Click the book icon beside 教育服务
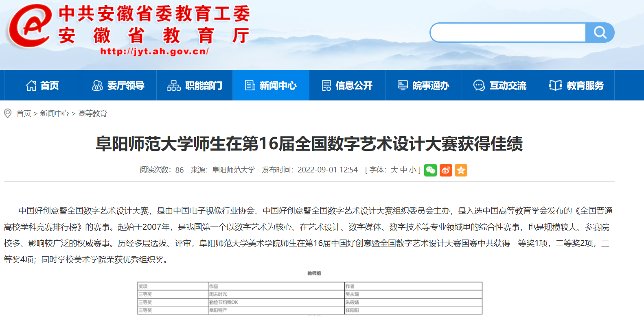Screen dimensions: 644x316 [555, 85]
